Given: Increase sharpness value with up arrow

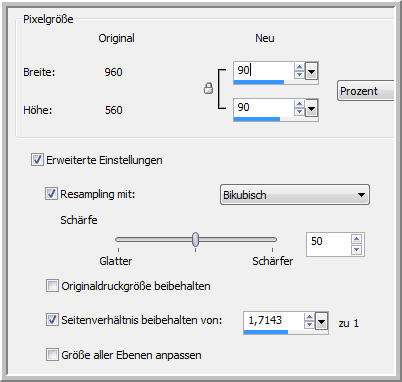Looking at the screenshot, I should (x=356, y=239).
